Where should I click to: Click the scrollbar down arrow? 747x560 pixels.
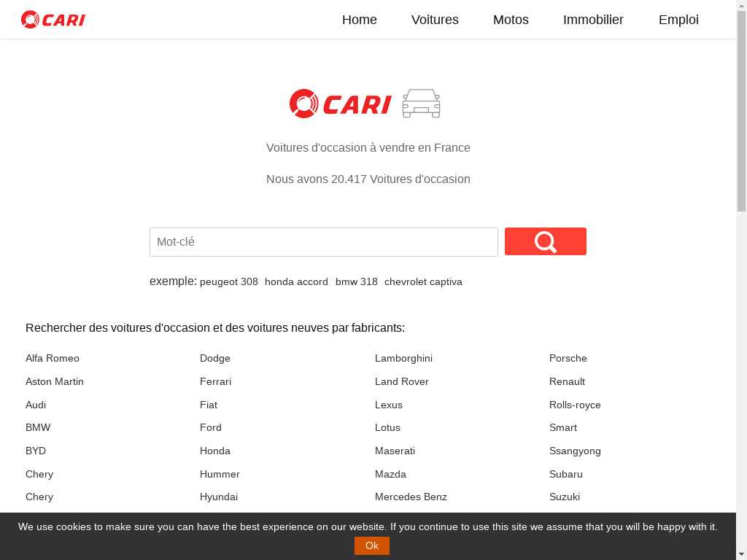pos(741,554)
